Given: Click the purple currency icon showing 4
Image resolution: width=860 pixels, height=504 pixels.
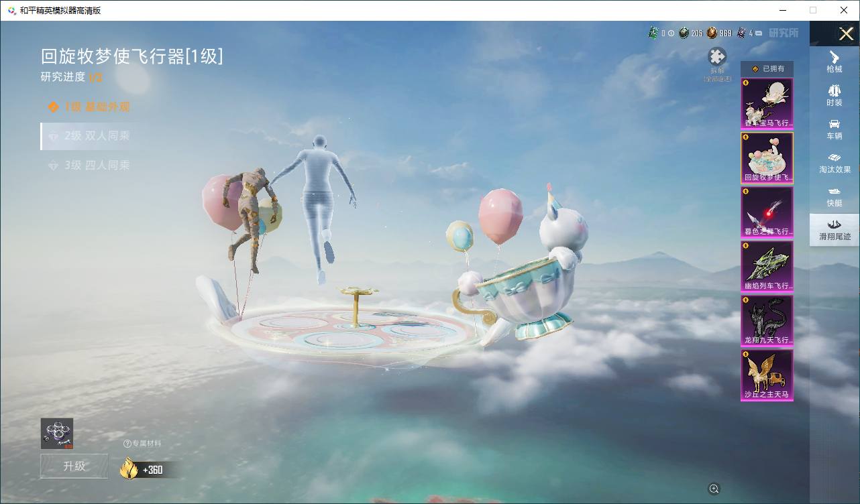Looking at the screenshot, I should pyautogui.click(x=741, y=33).
